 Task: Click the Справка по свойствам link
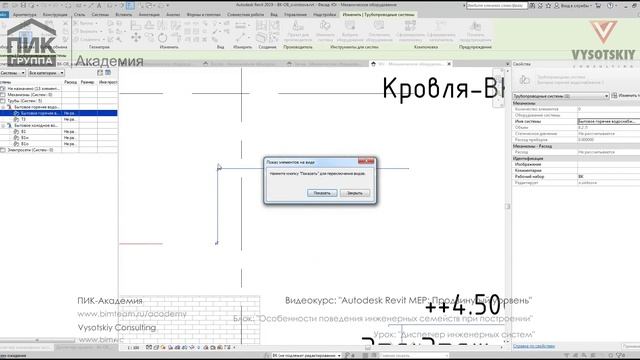533,346
